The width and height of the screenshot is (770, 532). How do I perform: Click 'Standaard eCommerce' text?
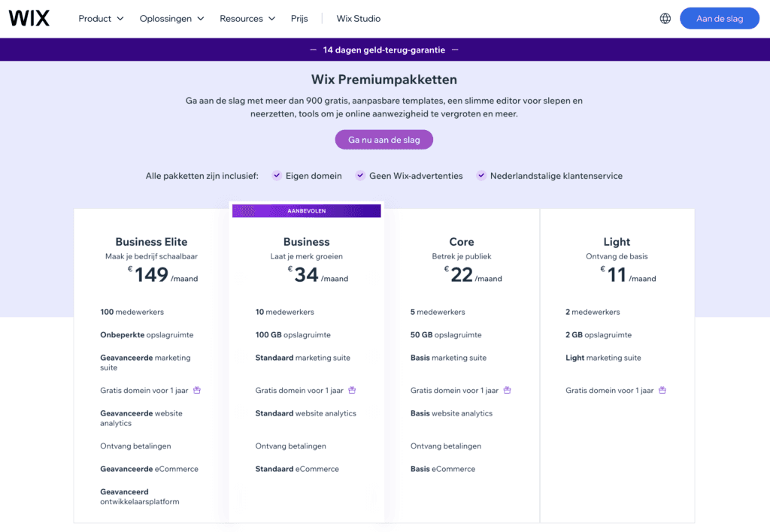click(297, 469)
